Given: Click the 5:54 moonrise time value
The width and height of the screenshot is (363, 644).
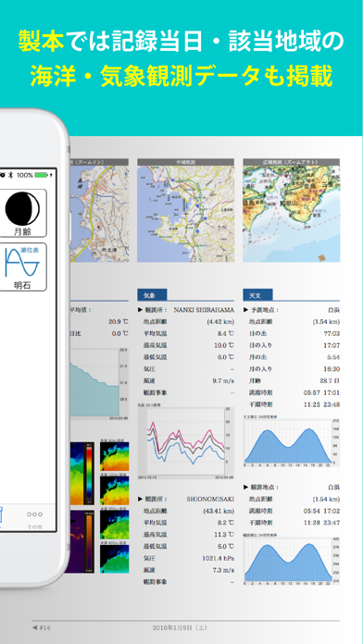Looking at the screenshot, I should tap(333, 357).
